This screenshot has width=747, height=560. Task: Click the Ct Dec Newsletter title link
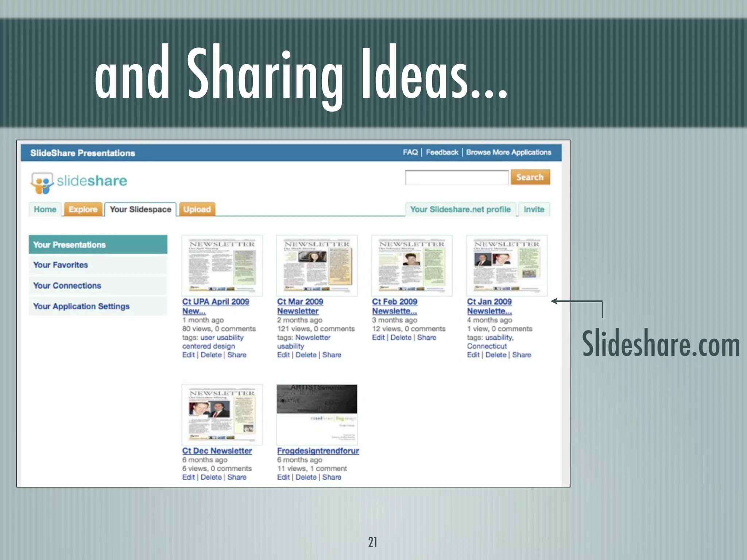click(x=217, y=451)
